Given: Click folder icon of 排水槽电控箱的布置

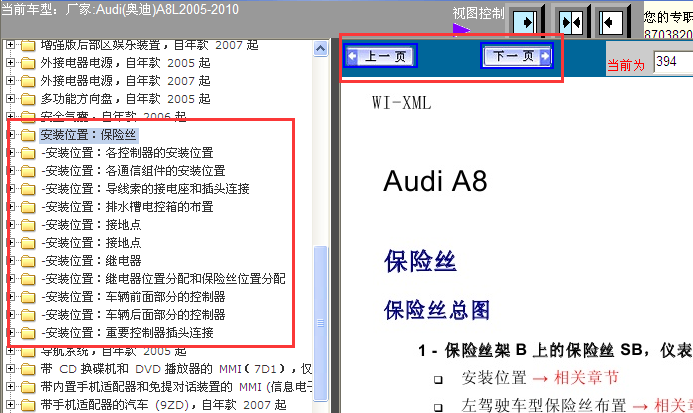Looking at the screenshot, I should pyautogui.click(x=28, y=207).
